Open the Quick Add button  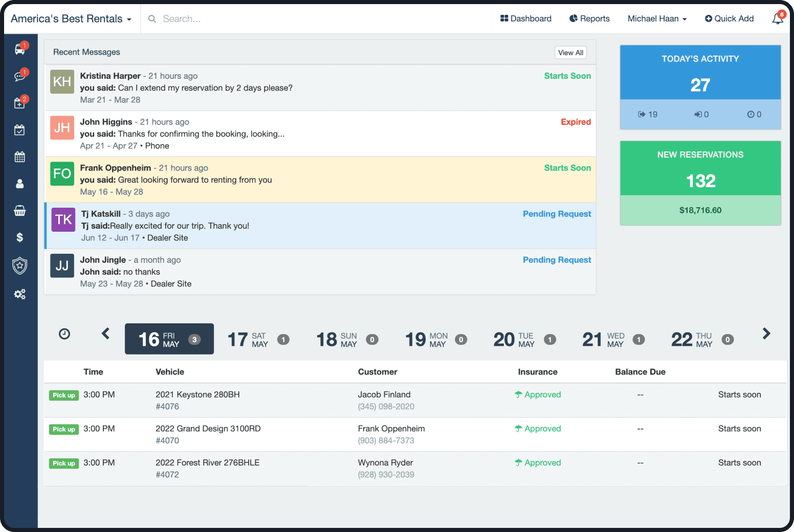729,18
